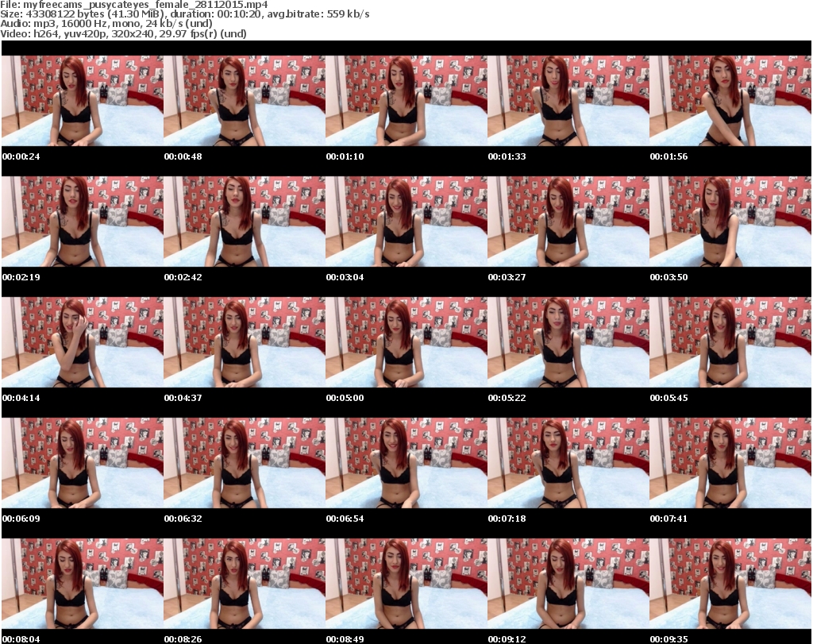
Task: Pick the frame above timestamp 00:05:00
Action: click(406, 342)
